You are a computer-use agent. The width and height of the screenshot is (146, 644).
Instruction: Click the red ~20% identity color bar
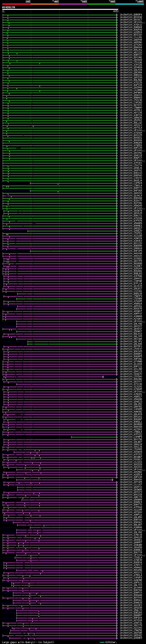pos(16,4)
